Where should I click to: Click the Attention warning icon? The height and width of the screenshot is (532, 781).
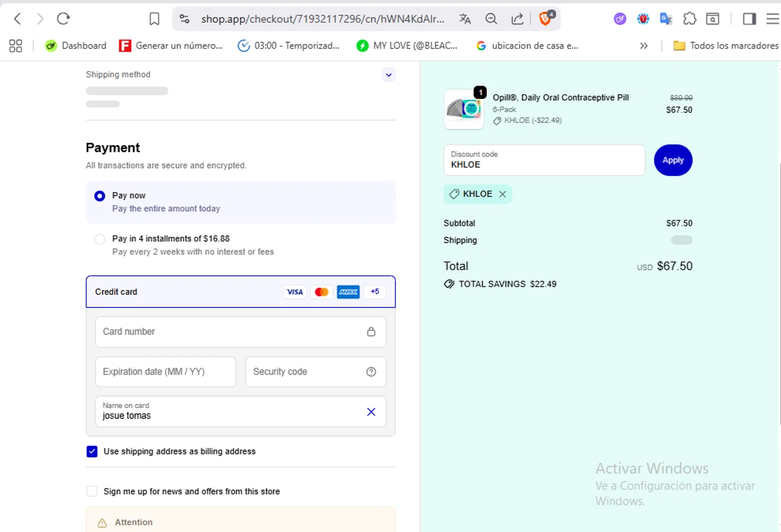pos(102,523)
